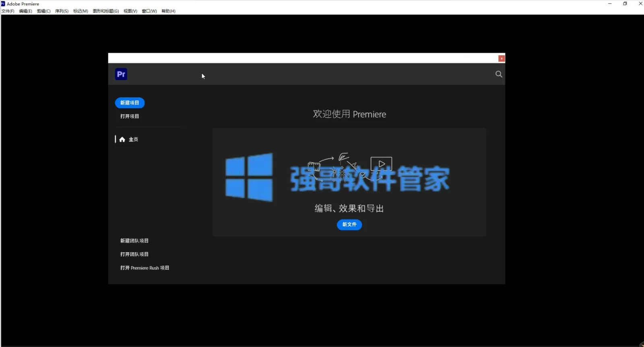644x347 pixels.
Task: Open the search magnifier icon
Action: 499,74
